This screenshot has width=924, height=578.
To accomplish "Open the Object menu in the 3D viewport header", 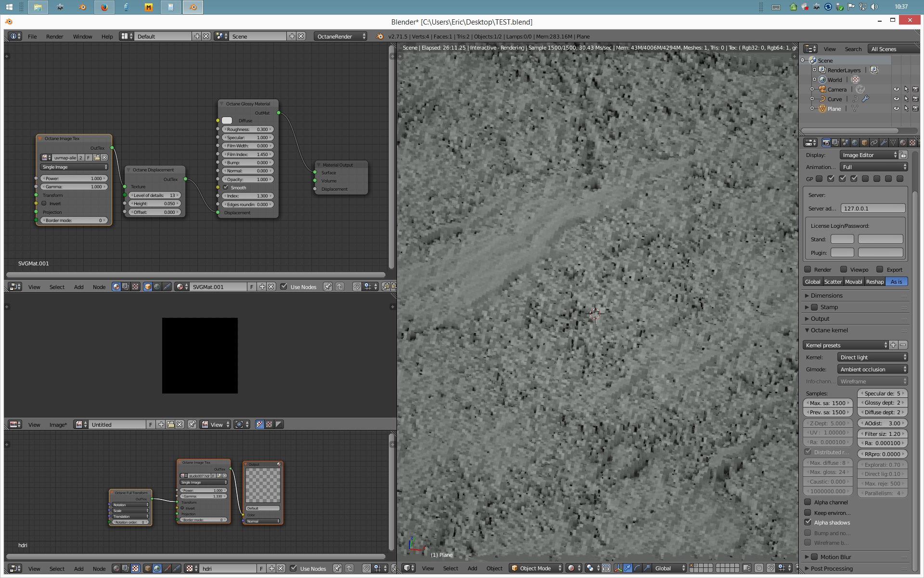I will pyautogui.click(x=494, y=568).
